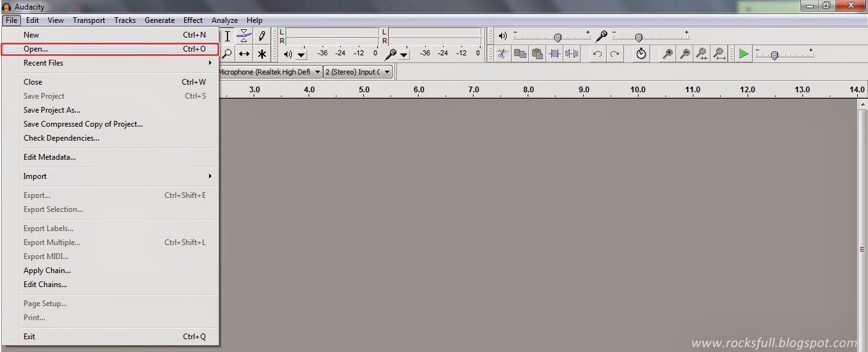
Task: Click the Copy icon in edit toolbar
Action: coord(520,53)
